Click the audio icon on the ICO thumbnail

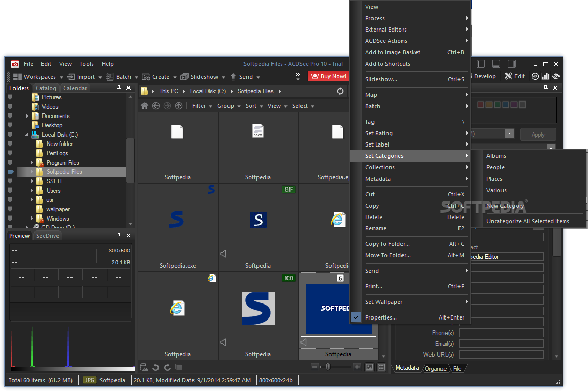223,342
